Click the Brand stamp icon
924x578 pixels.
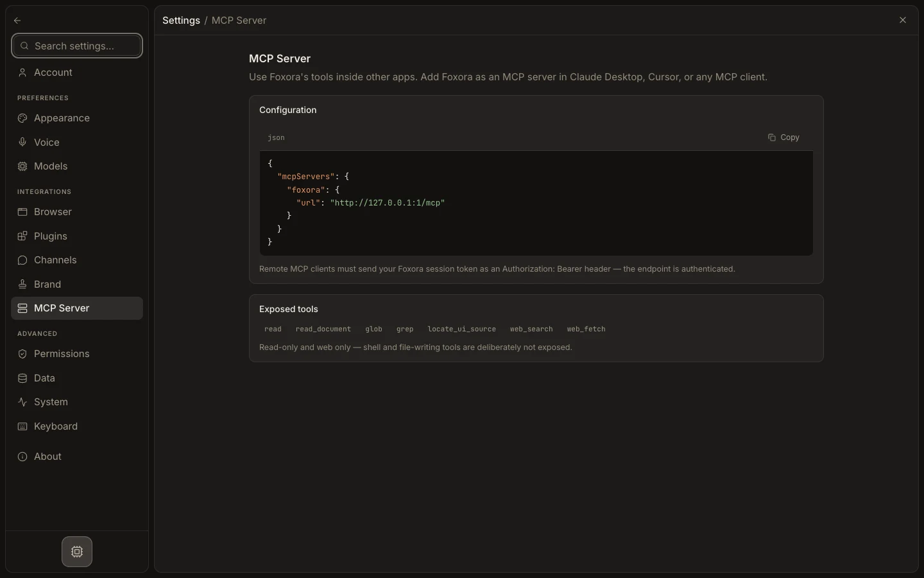pyautogui.click(x=22, y=285)
